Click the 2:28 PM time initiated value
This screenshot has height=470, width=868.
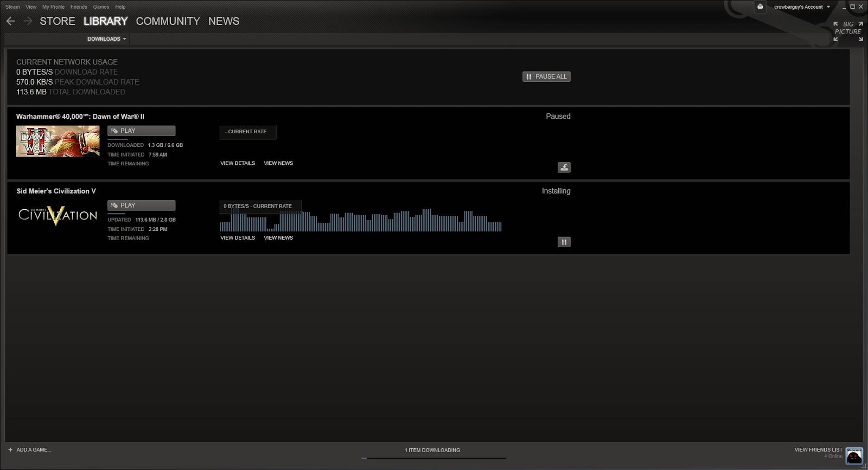(x=158, y=229)
